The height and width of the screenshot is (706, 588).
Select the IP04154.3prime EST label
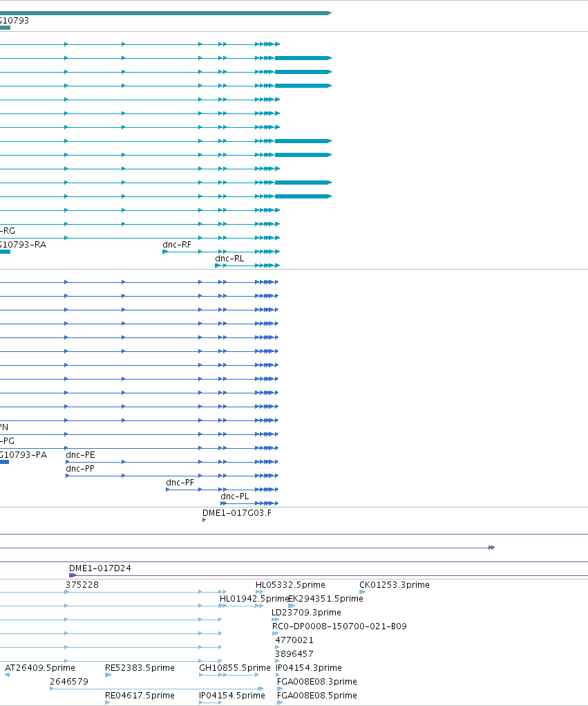(309, 668)
